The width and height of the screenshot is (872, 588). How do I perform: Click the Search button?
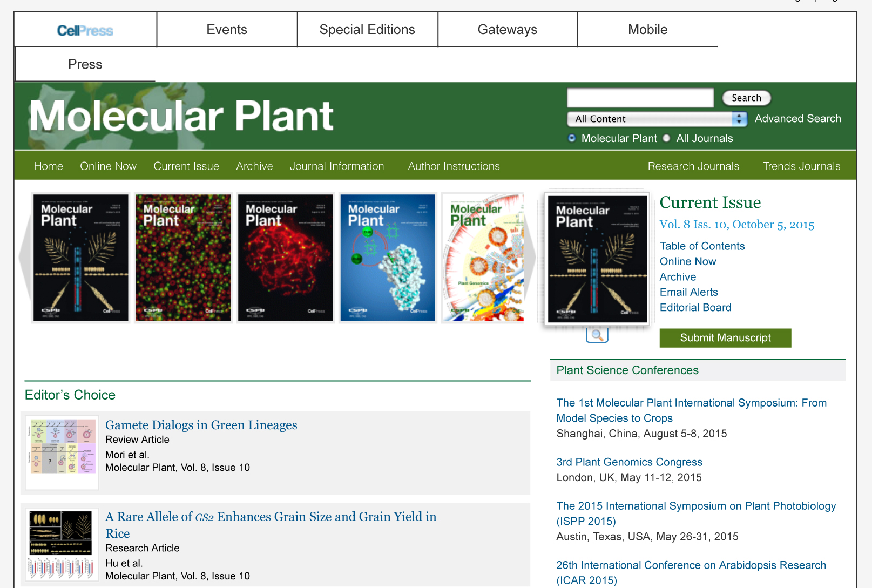click(x=746, y=98)
